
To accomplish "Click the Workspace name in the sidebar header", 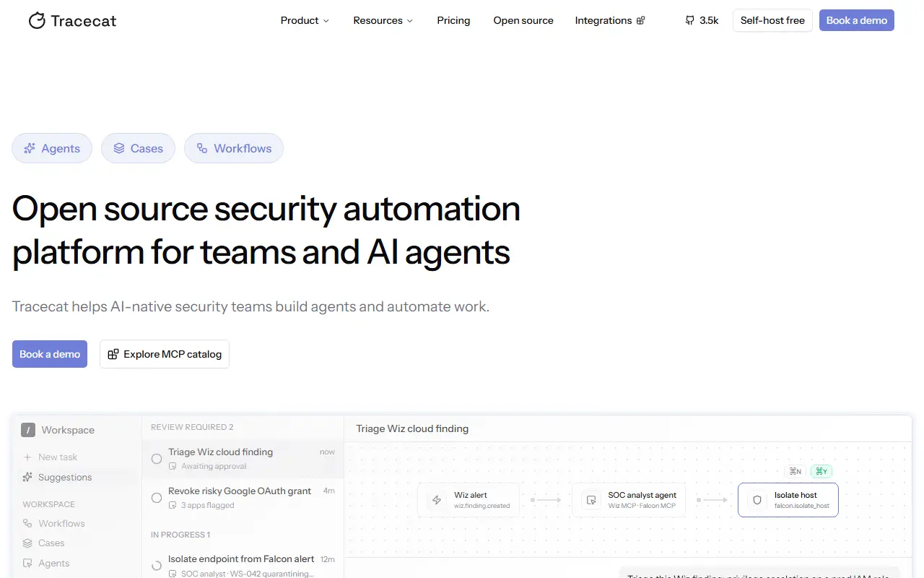I will [68, 430].
